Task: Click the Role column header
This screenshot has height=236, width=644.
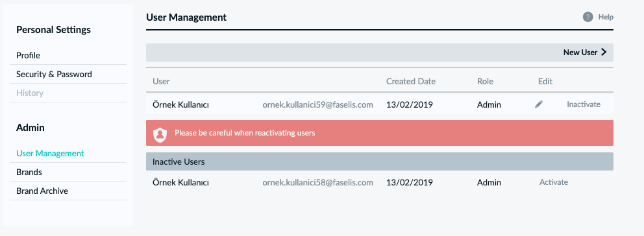Action: (485, 81)
